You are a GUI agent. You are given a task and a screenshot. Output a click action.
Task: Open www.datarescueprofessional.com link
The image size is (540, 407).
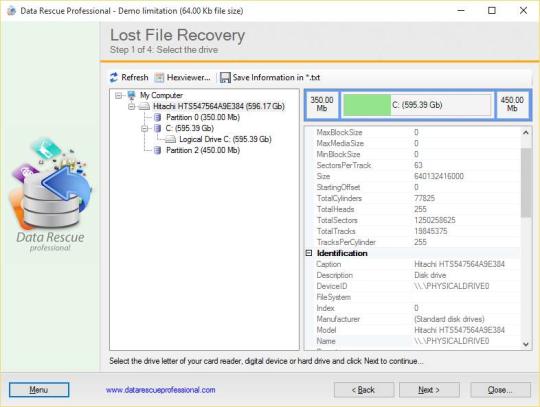point(160,390)
